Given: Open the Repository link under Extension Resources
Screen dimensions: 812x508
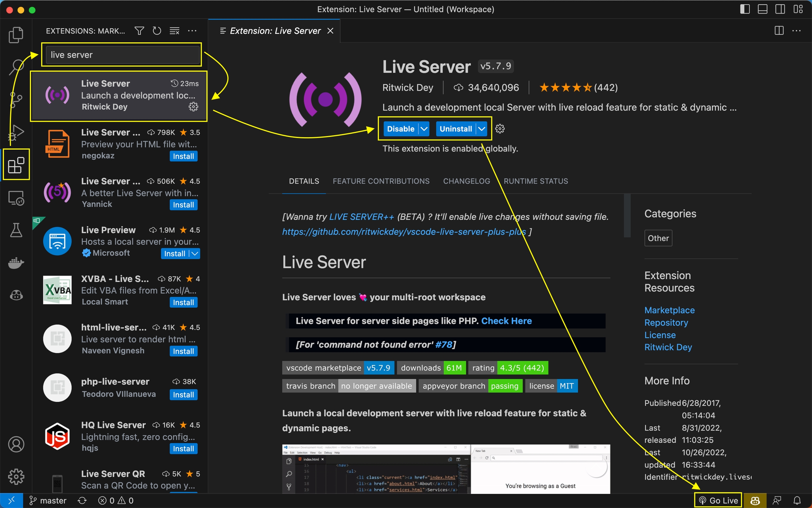Looking at the screenshot, I should click(666, 322).
